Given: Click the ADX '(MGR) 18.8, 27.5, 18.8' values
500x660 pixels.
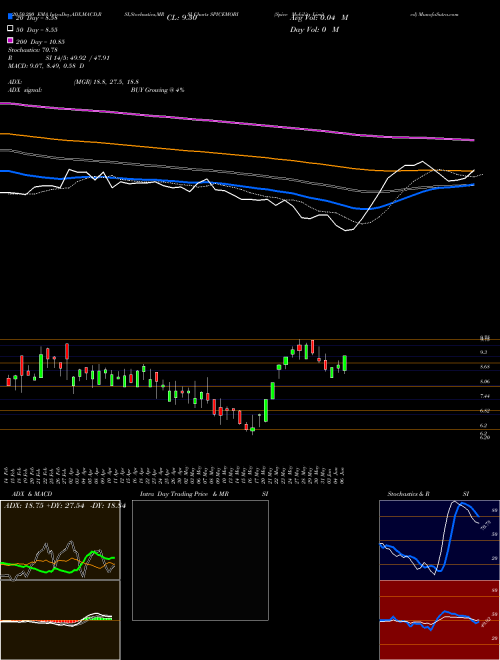Looking at the screenshot, I should coord(106,82).
